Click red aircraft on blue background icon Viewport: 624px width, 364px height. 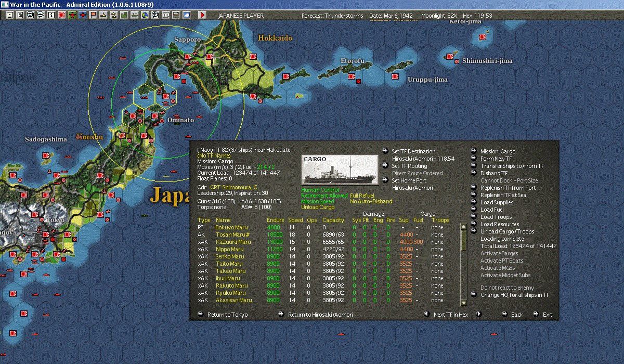(82, 15)
